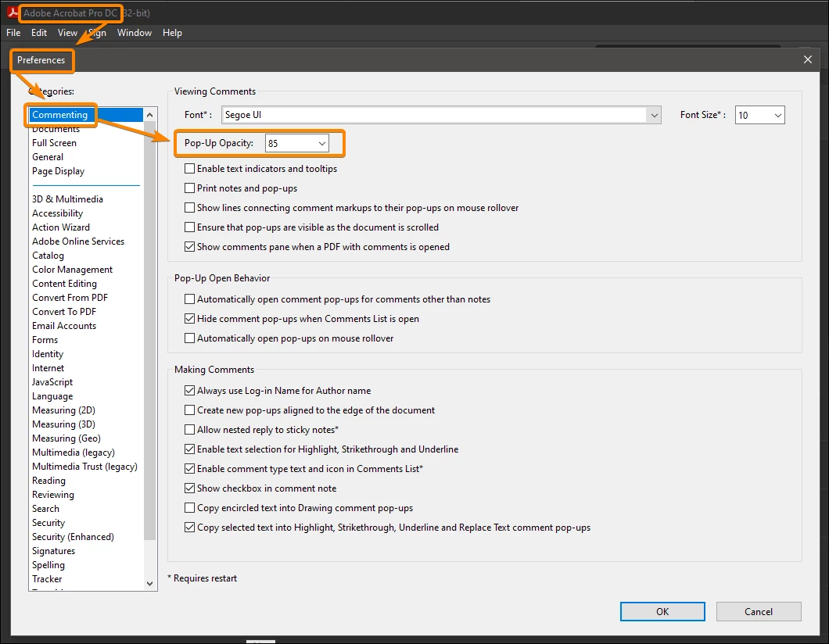Click the Adobe Acrobat logo icon in title bar

(13, 12)
